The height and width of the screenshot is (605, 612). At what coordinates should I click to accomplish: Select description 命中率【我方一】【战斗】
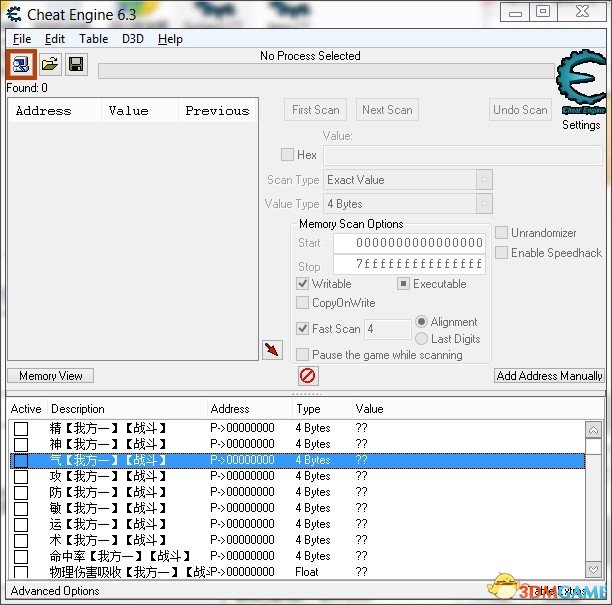coord(120,556)
